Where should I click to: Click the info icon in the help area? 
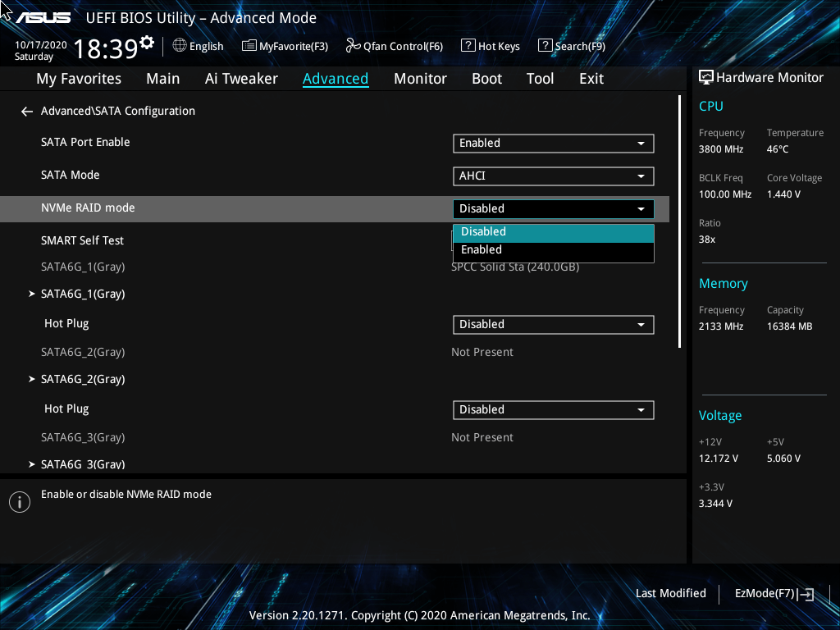pyautogui.click(x=20, y=502)
